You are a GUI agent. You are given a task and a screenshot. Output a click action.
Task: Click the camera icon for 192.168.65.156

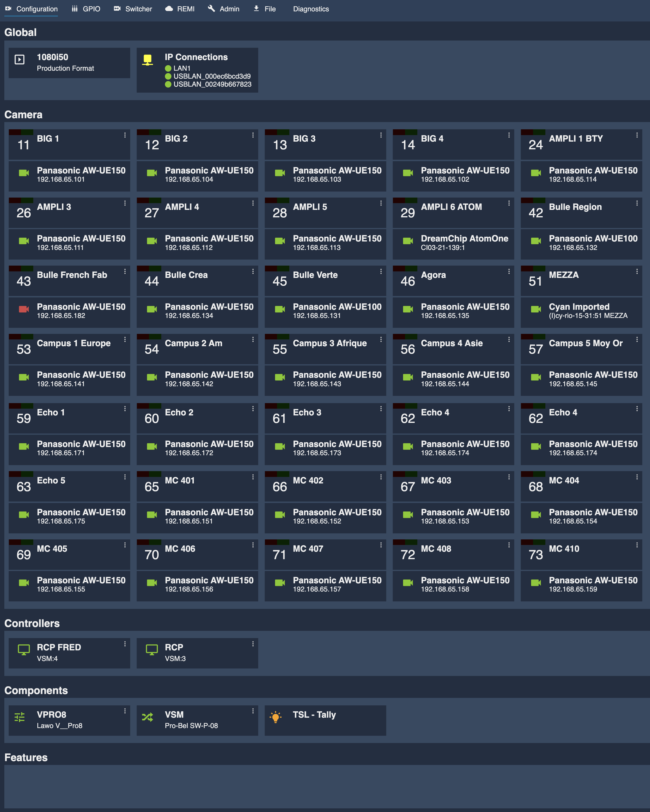coord(152,583)
